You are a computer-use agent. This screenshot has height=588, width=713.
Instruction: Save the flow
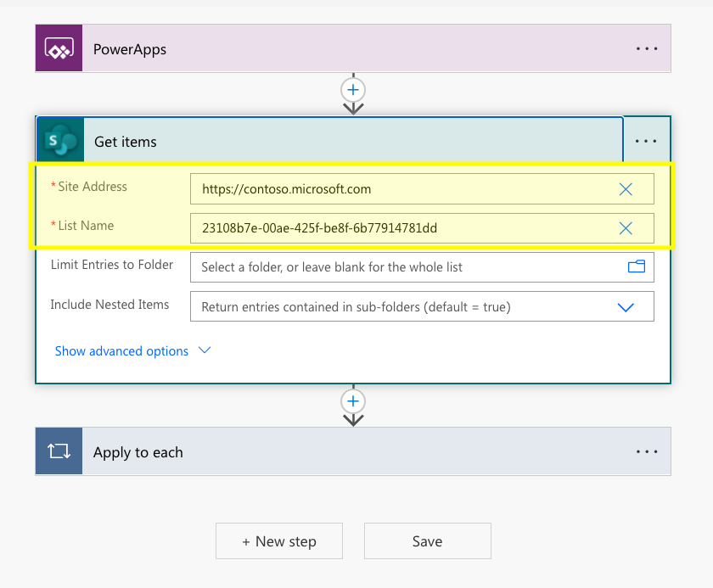click(x=427, y=540)
